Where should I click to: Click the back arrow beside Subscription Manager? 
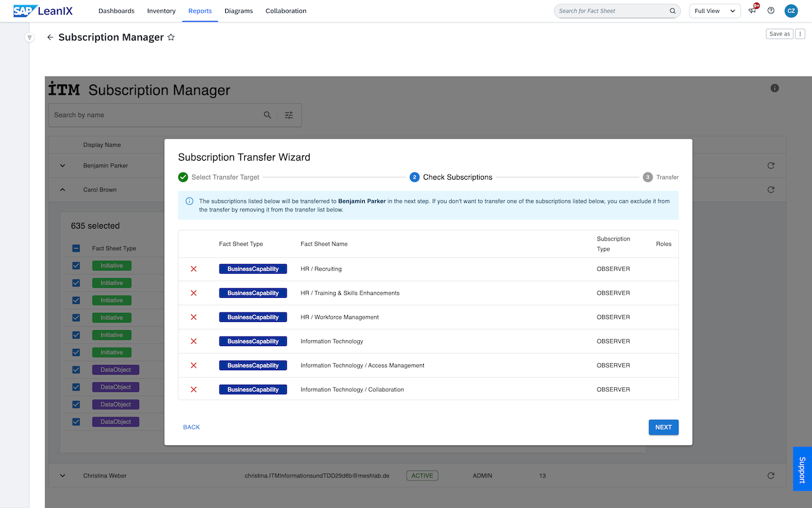click(50, 37)
